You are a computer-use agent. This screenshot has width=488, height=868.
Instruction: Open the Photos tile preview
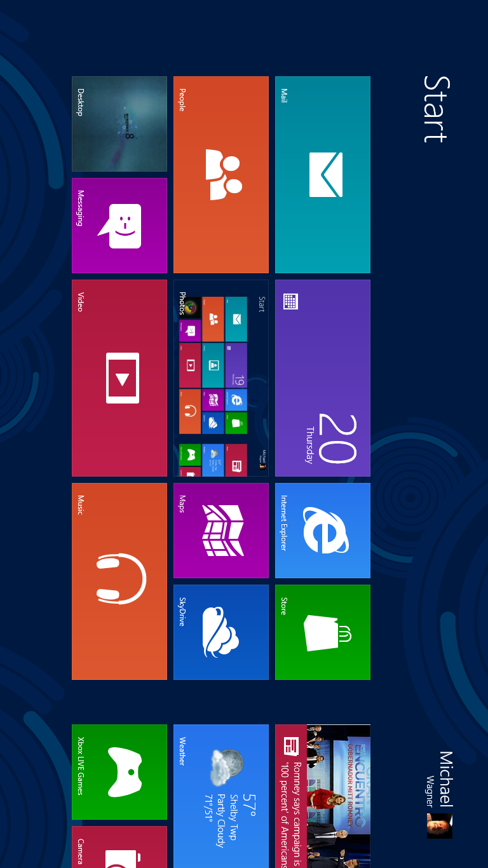(221, 378)
